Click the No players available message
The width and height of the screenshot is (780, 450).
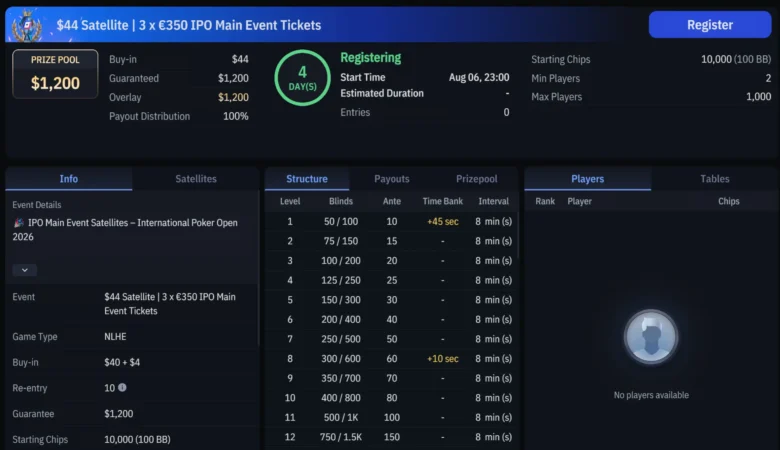coord(651,395)
